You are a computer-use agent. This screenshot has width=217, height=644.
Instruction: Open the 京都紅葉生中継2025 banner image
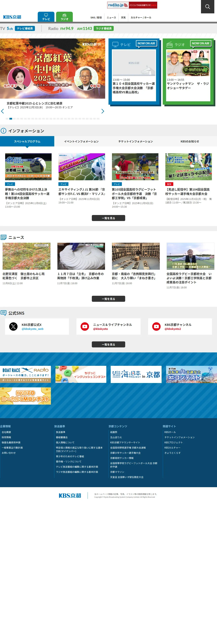52,69
